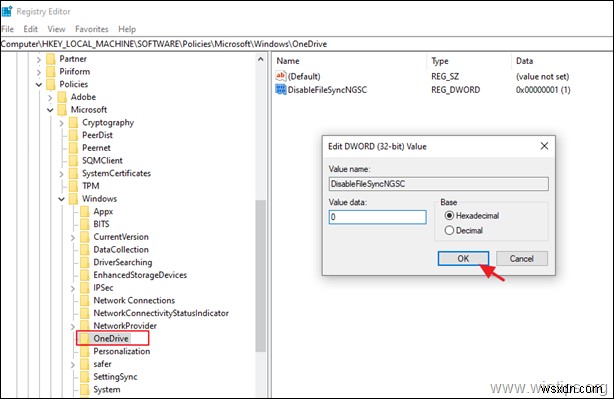
Task: Select the IPSec key
Action: (103, 288)
